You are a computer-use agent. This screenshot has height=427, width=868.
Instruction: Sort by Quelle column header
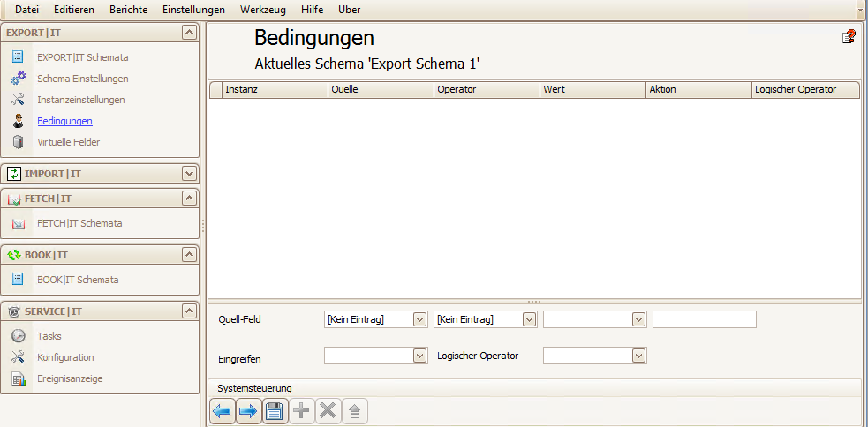click(x=381, y=90)
